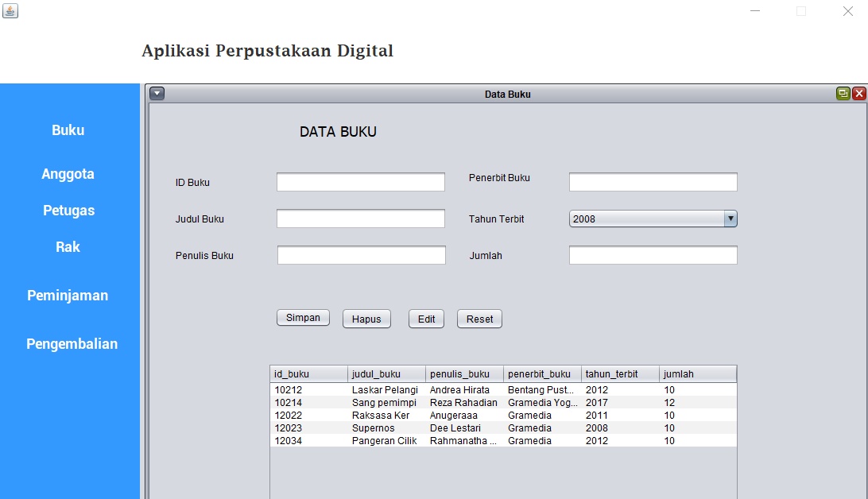Open the Data Buku internal frame menu icon
The image size is (868, 499).
coord(157,94)
